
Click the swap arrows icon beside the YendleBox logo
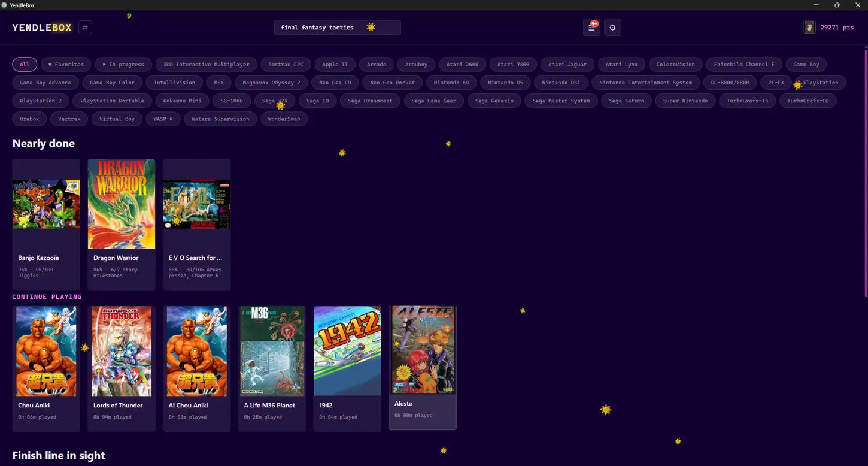click(86, 28)
